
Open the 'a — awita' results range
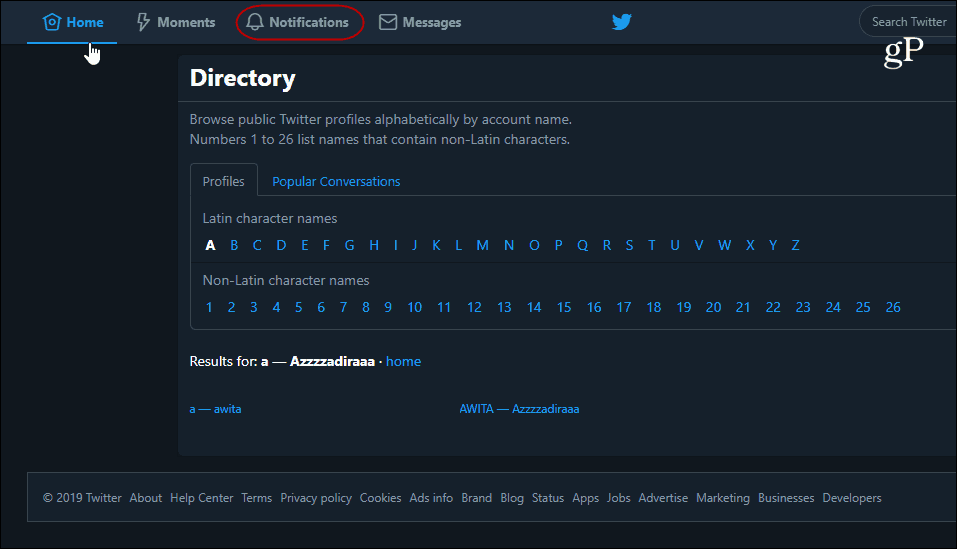point(215,409)
